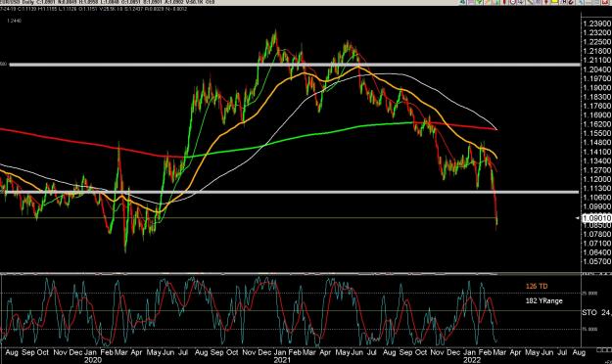Click the 1.14800 price axis label
The height and width of the screenshot is (364, 612).
[596, 143]
